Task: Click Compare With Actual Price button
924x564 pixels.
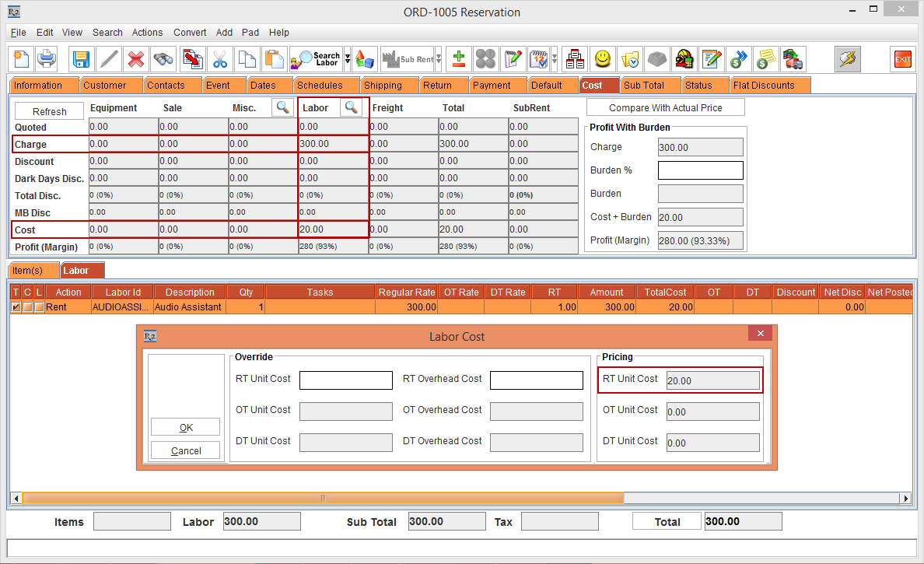Action: (x=665, y=107)
